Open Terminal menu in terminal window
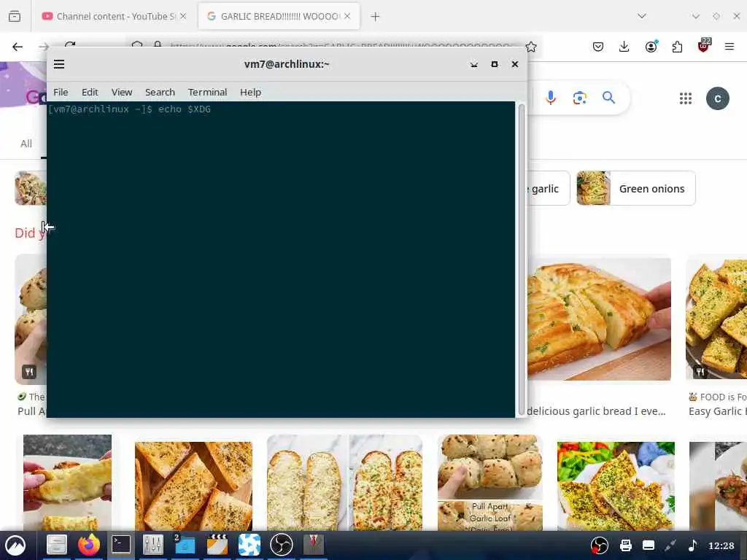The height and width of the screenshot is (560, 747). pos(207,92)
